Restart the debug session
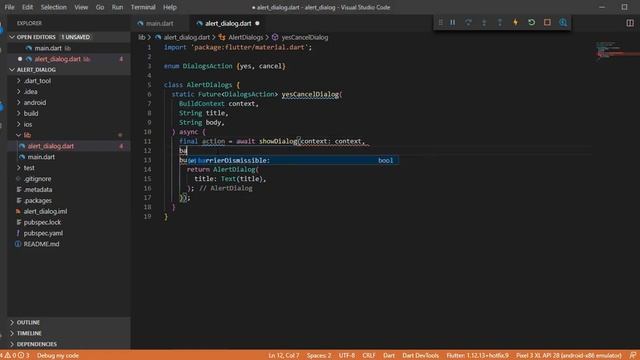This screenshot has width=640, height=360. (x=531, y=22)
